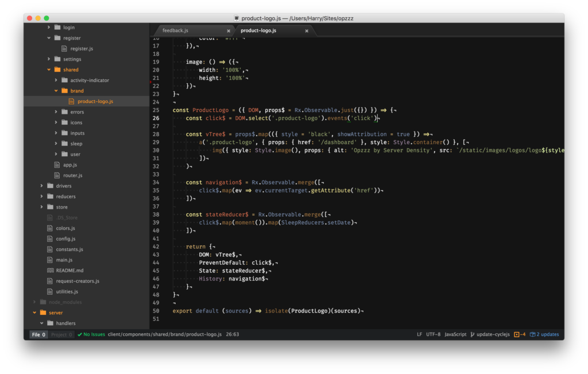Click the orange deprecation warning icon

pos(517,334)
